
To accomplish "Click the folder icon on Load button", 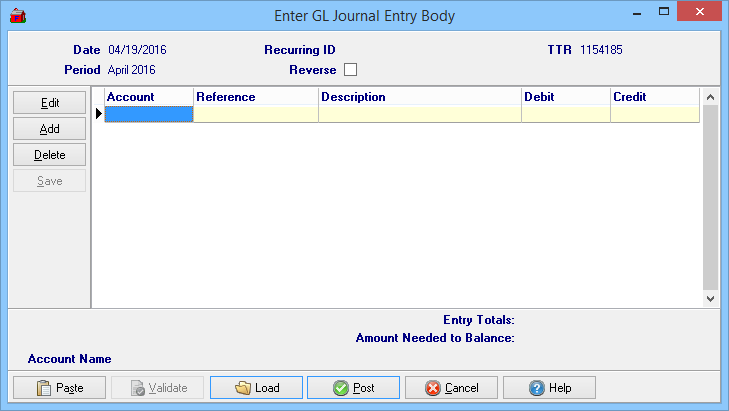I will click(x=242, y=388).
